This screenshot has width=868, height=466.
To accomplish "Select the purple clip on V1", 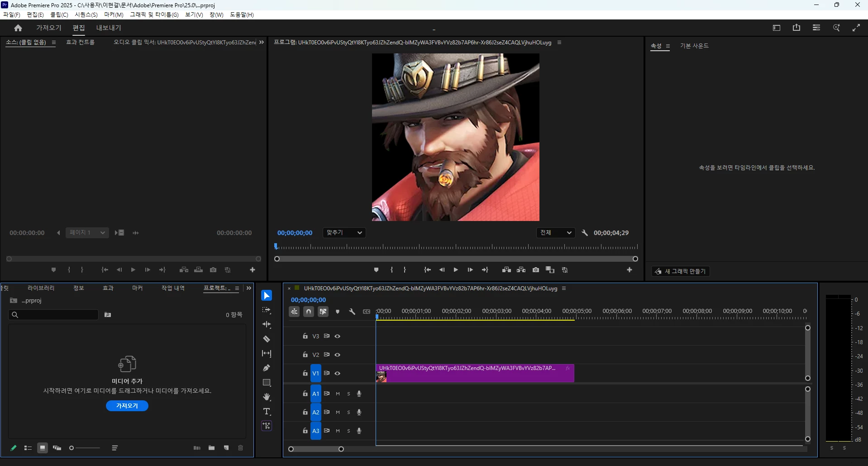I will (475, 373).
